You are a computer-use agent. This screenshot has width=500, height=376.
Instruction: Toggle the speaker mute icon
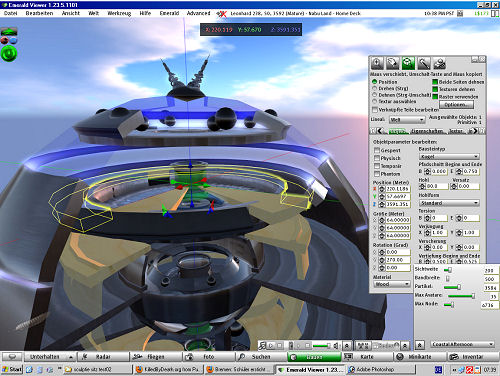coord(336,345)
